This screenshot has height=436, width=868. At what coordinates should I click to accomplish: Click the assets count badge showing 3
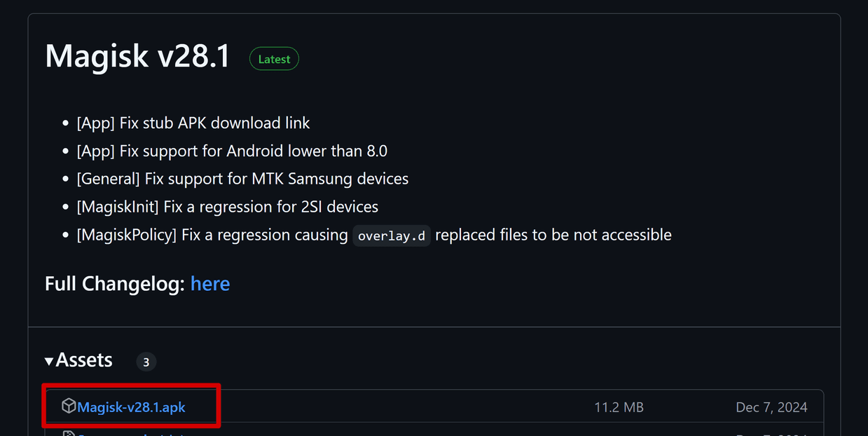coord(146,362)
